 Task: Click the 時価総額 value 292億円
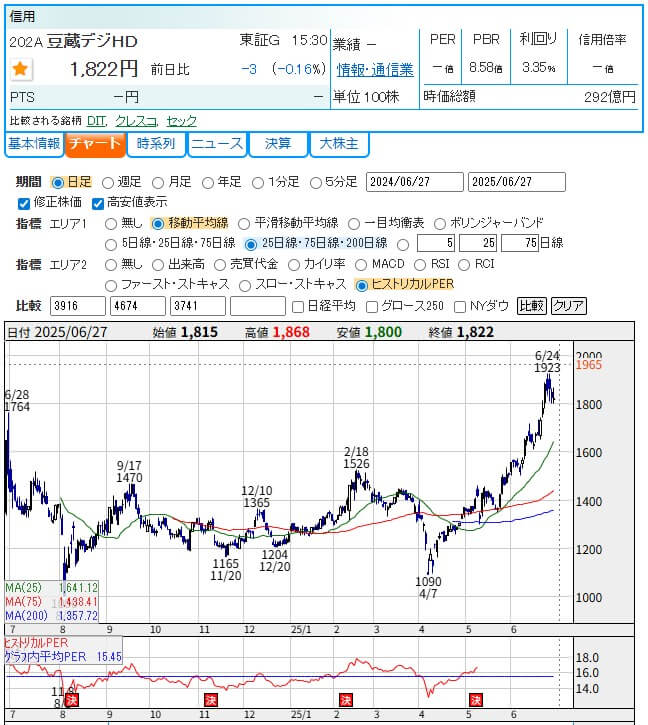coord(610,97)
